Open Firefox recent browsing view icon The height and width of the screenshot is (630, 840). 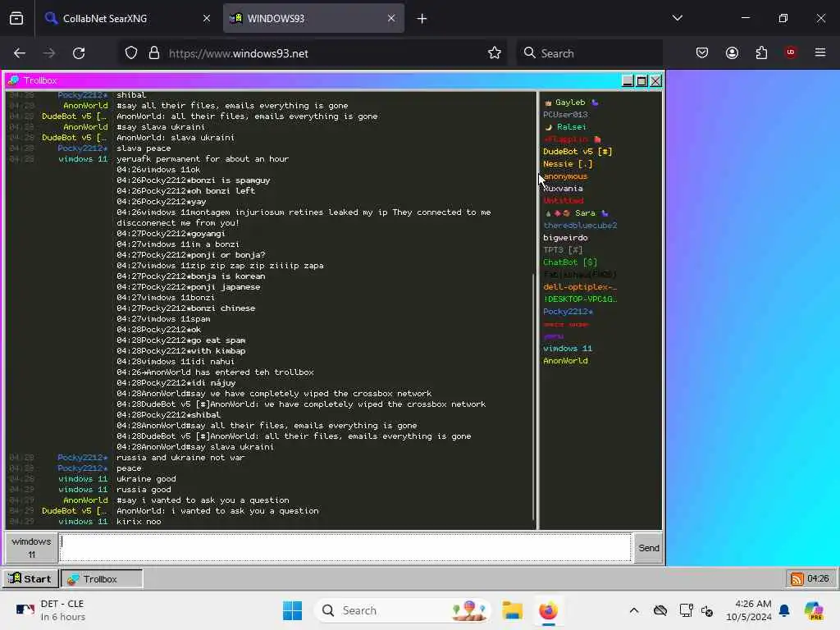click(16, 18)
